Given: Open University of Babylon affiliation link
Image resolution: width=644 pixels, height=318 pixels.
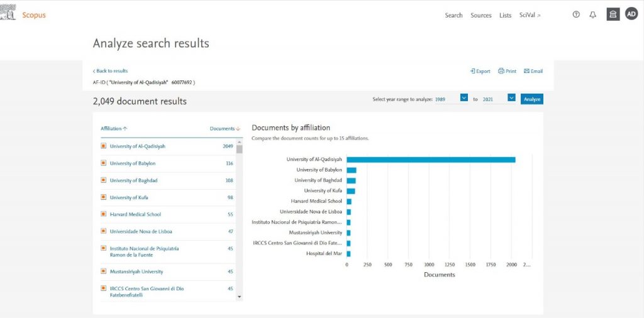Looking at the screenshot, I should coord(133,163).
